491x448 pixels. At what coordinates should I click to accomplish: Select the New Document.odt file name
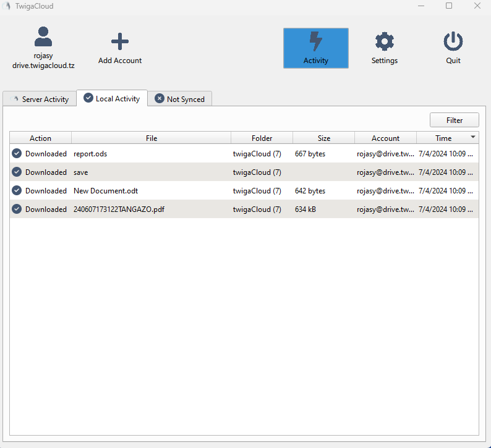(x=106, y=191)
